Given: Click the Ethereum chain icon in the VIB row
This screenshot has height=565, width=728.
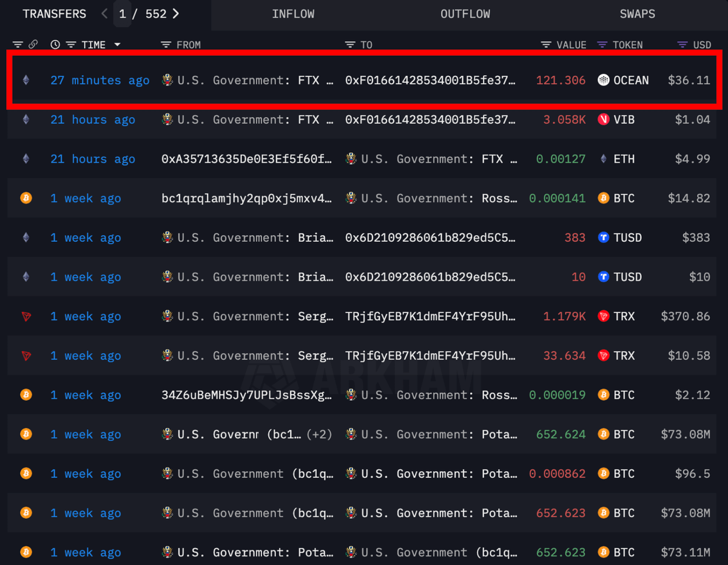Looking at the screenshot, I should pyautogui.click(x=25, y=119).
